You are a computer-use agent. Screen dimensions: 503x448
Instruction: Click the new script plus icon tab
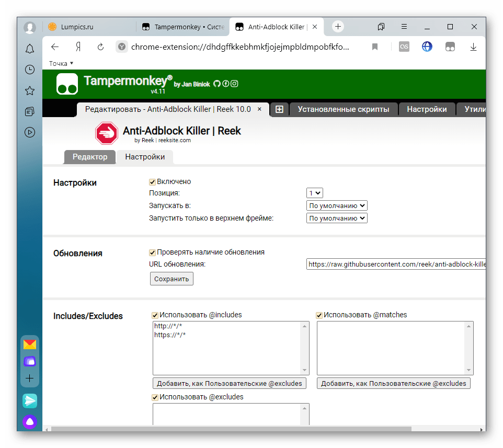pos(279,109)
